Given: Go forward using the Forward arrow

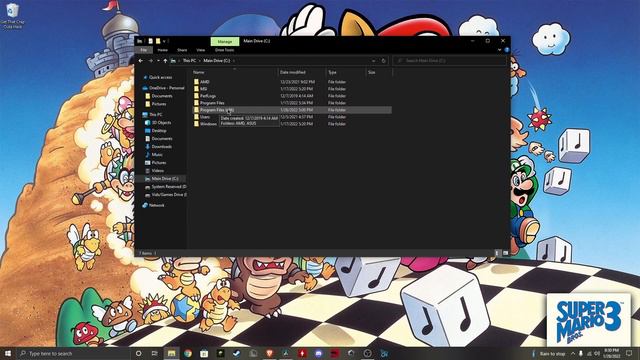Looking at the screenshot, I should pos(150,61).
